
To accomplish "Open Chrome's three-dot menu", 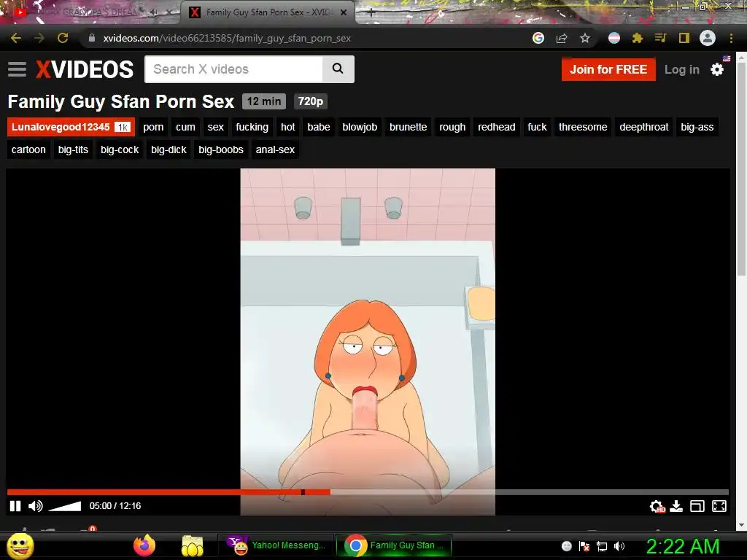I will pos(731,38).
